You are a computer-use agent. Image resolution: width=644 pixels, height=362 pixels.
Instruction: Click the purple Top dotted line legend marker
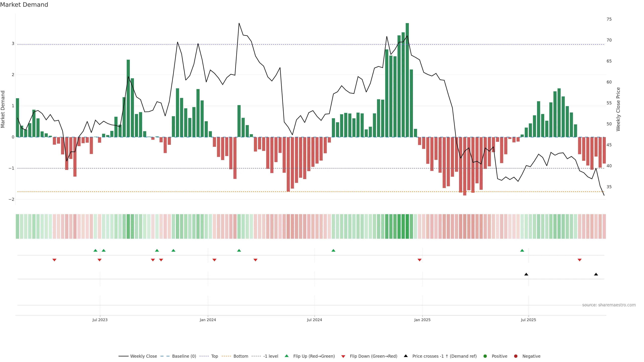tap(204, 356)
